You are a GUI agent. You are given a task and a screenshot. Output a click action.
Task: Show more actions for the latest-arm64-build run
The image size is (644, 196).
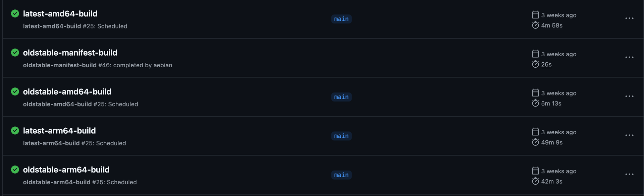tap(629, 135)
